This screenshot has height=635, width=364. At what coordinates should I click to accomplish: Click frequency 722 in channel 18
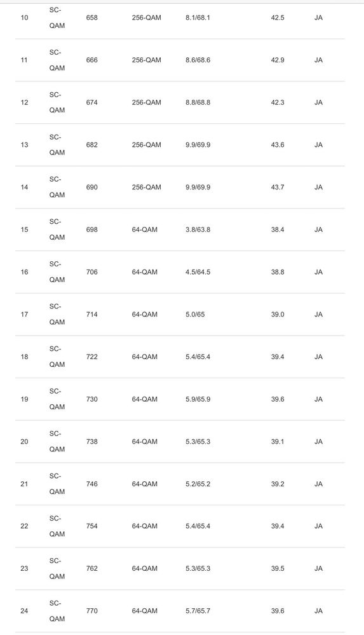click(92, 357)
